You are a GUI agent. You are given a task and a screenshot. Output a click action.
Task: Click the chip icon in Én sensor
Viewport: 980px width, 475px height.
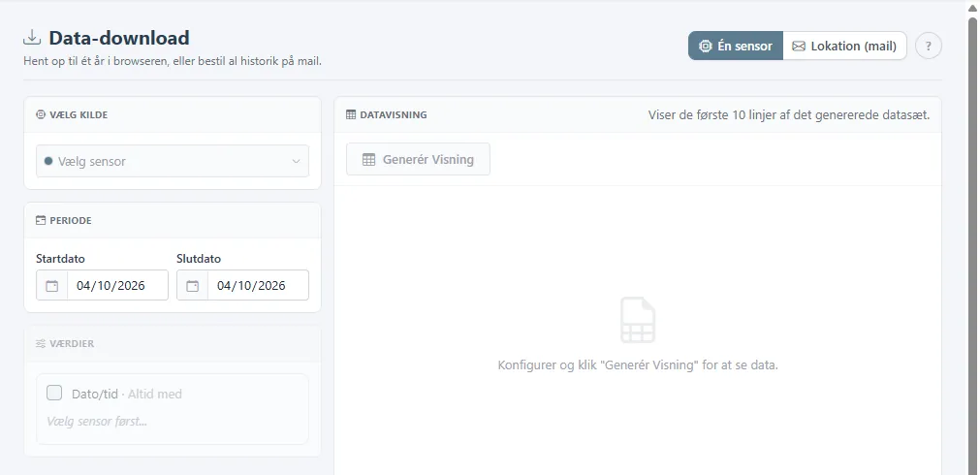click(705, 47)
